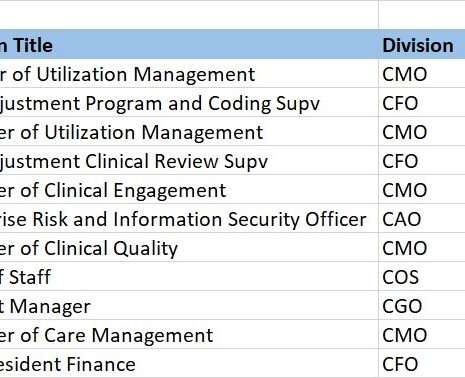The width and height of the screenshot is (465, 378).
Task: Select the President Finance title cell
Action: pos(189,363)
